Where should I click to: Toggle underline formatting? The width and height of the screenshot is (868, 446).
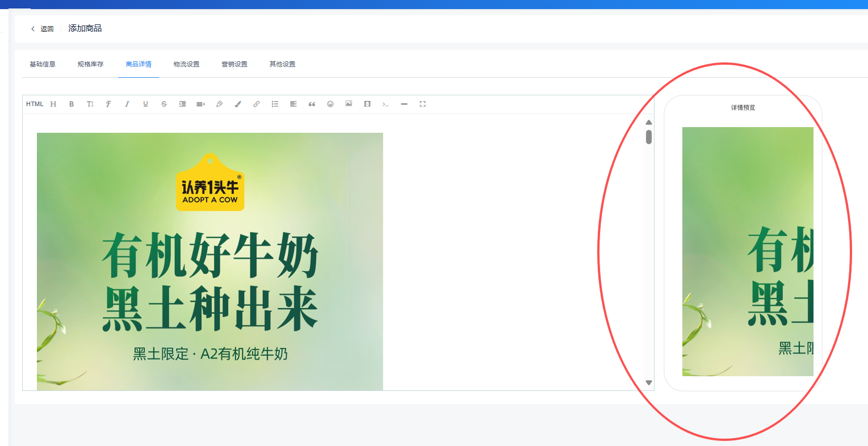pos(145,104)
